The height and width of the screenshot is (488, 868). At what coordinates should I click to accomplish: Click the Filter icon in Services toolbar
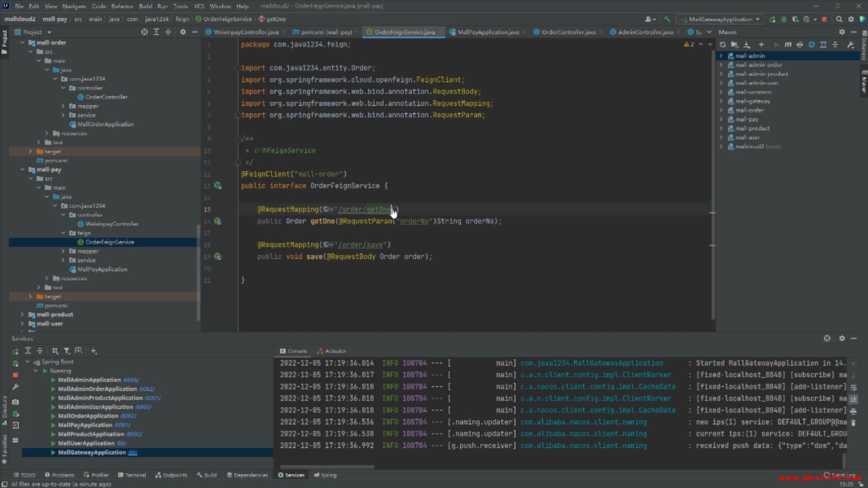point(66,351)
